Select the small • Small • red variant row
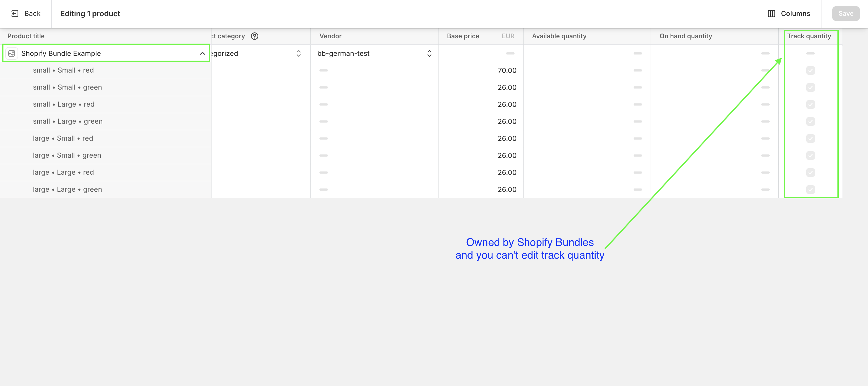 click(106, 70)
